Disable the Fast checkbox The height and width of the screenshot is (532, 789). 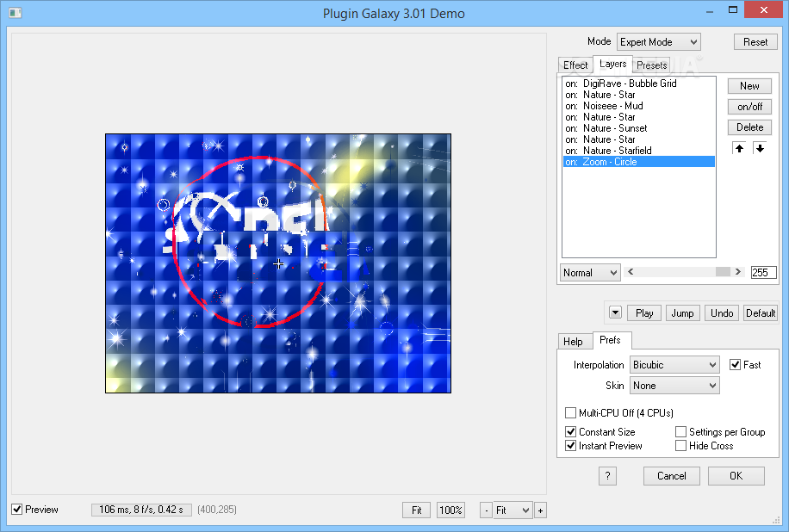pyautogui.click(x=735, y=364)
